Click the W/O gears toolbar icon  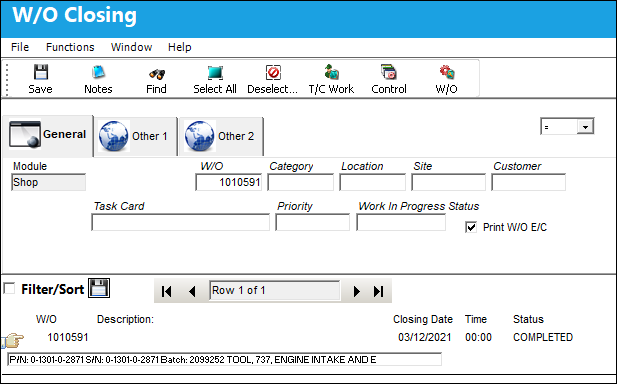pyautogui.click(x=447, y=72)
